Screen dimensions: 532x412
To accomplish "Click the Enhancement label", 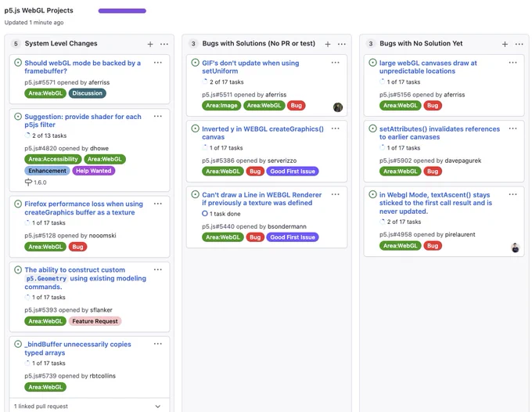I will click(47, 171).
